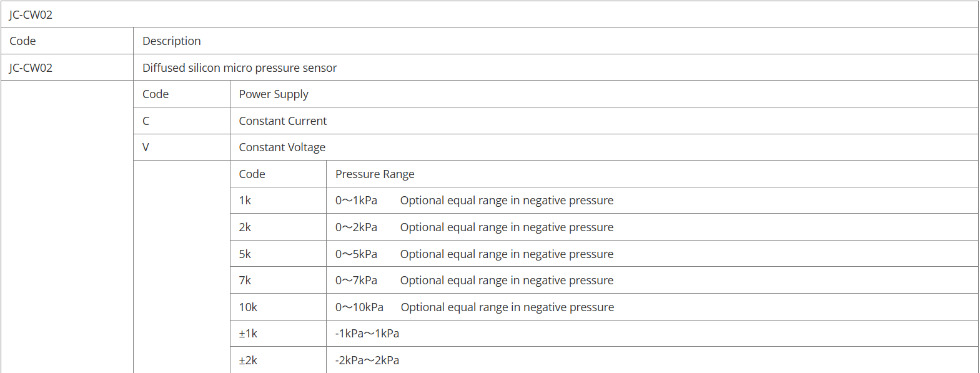Select the Description header cell
The height and width of the screenshot is (373, 980).
pyautogui.click(x=556, y=41)
